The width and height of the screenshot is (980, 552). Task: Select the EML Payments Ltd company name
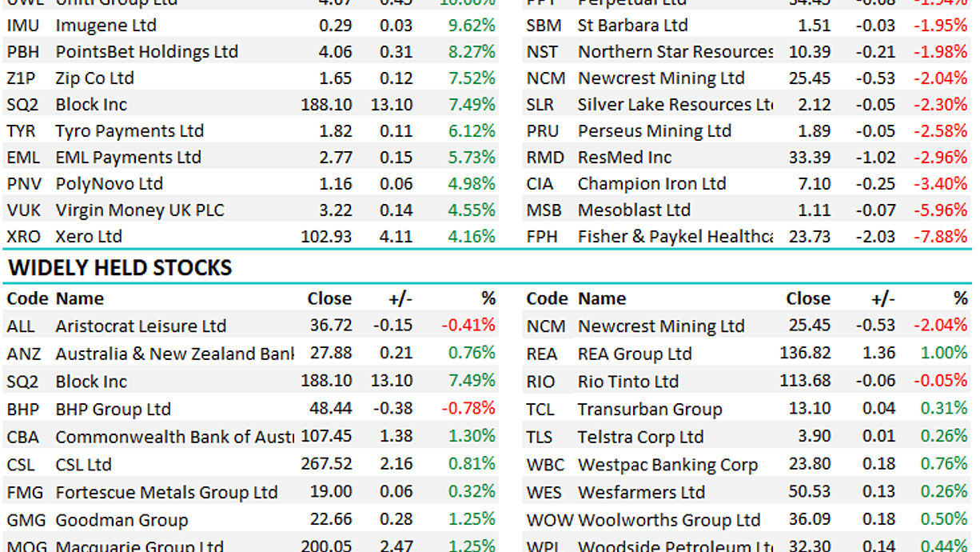tap(128, 158)
